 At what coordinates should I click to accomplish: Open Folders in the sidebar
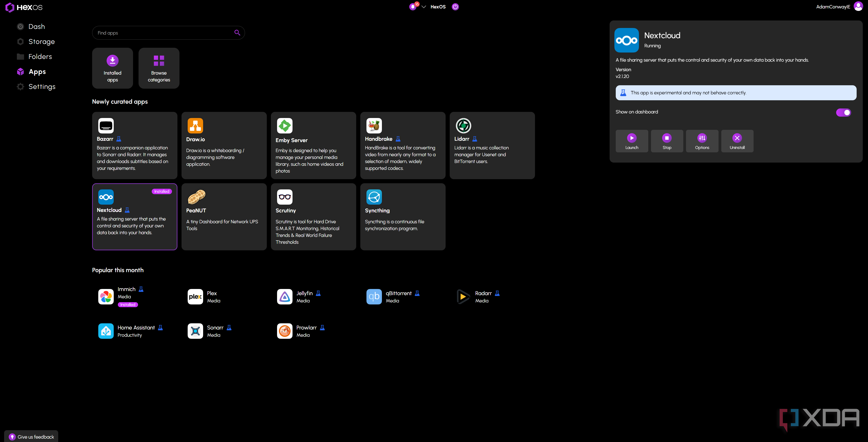(34, 57)
